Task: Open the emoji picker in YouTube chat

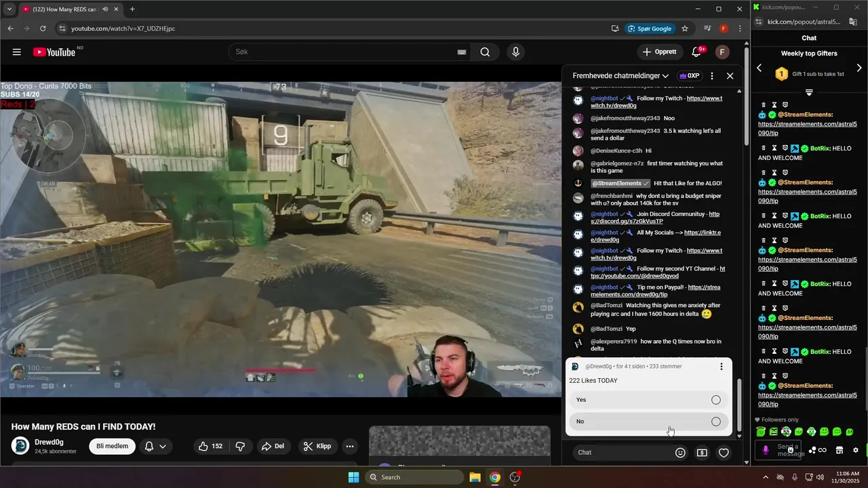Action: pyautogui.click(x=680, y=453)
